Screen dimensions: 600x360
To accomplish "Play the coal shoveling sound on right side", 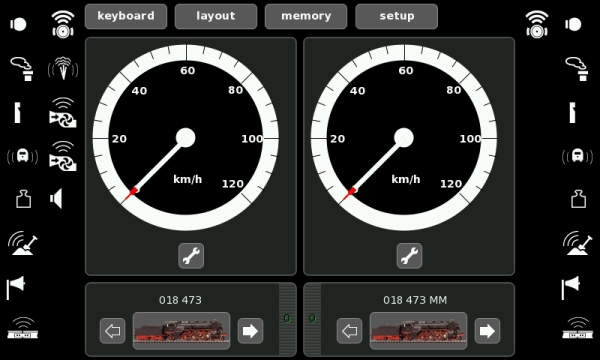I will tap(577, 243).
